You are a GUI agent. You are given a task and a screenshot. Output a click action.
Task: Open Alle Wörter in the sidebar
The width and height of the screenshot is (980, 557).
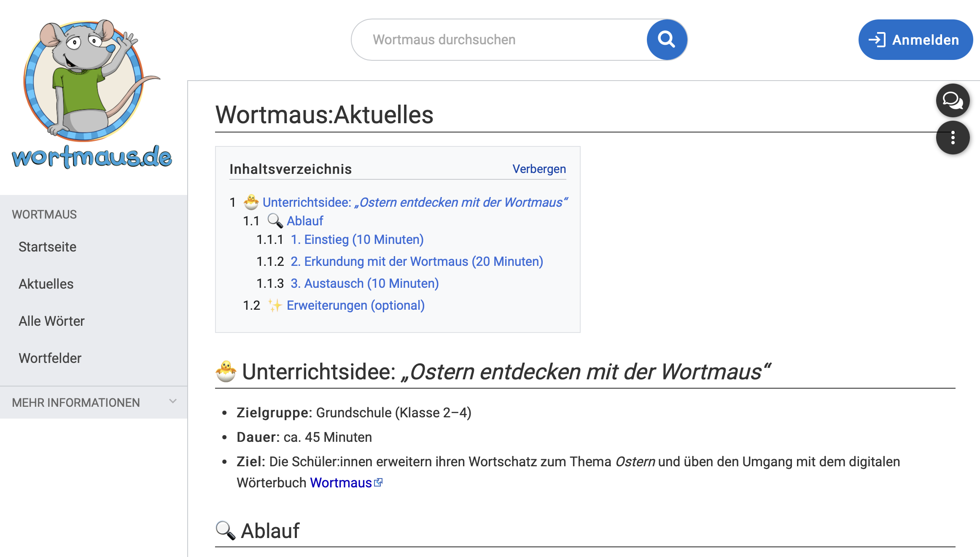pos(51,321)
